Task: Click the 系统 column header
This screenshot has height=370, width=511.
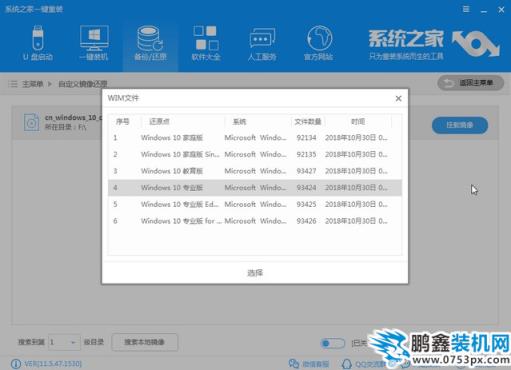Action: (x=239, y=122)
